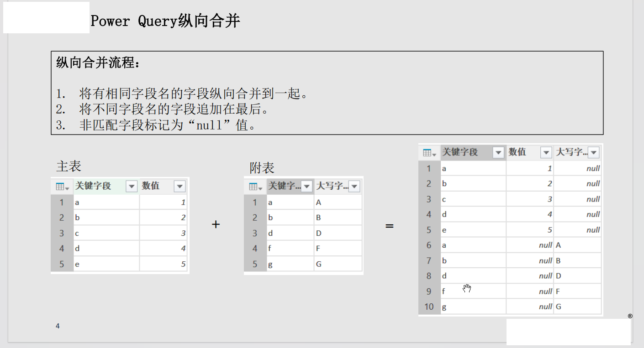Click value 1 in result table 数值 column
This screenshot has height=348, width=644.
[530, 168]
